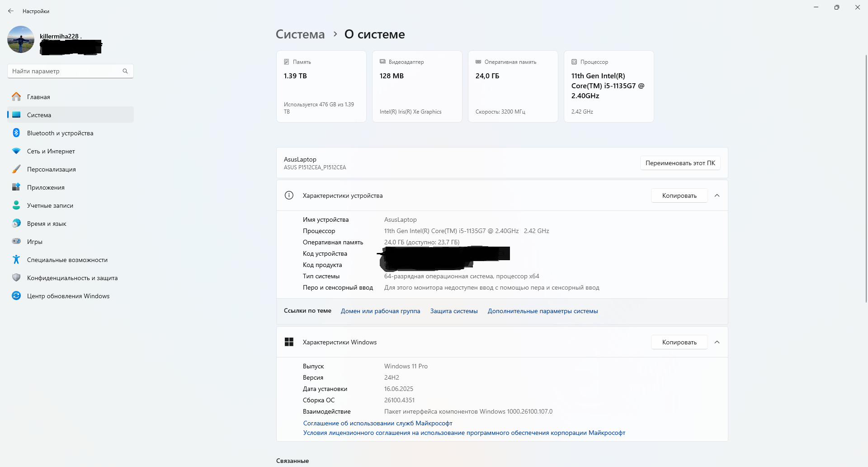Open the Видеоадаптер 128 MB card
This screenshot has width=868, height=467.
pos(417,86)
